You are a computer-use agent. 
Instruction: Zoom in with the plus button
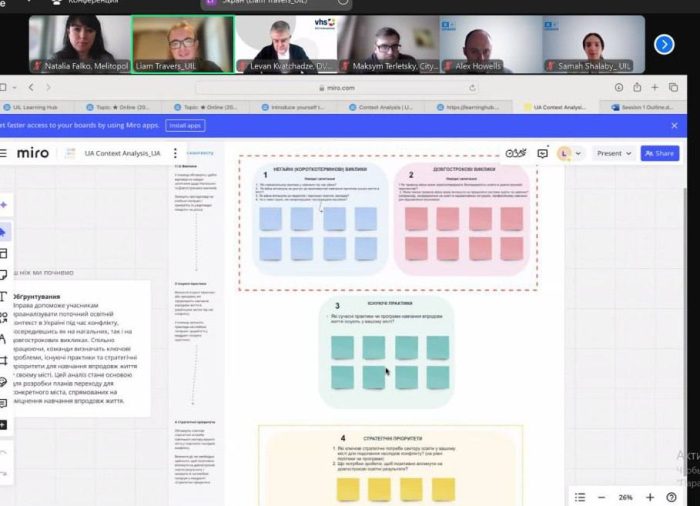[x=650, y=497]
